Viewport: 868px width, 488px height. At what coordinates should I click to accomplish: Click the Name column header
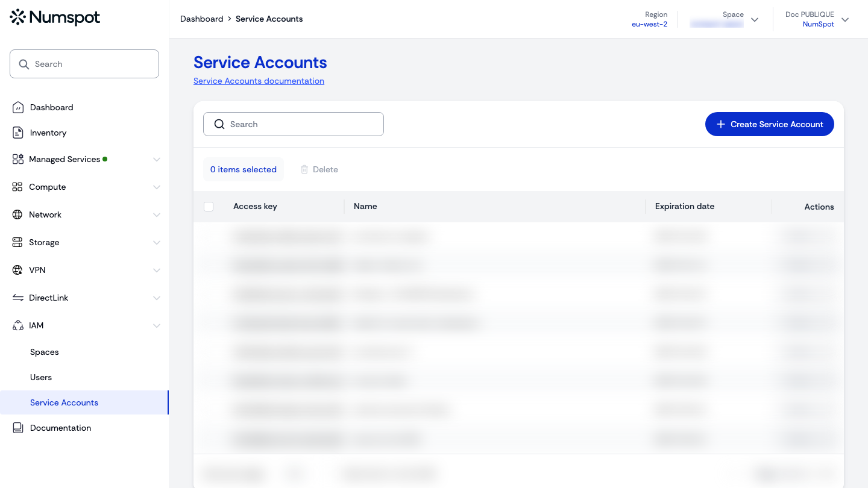click(365, 206)
